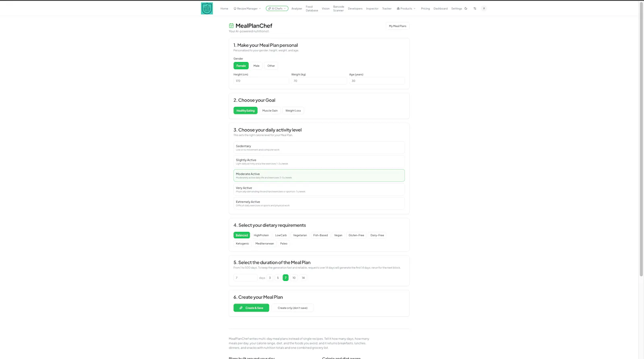Choose the Ketogenic diet option
644x359 pixels.
tap(242, 243)
